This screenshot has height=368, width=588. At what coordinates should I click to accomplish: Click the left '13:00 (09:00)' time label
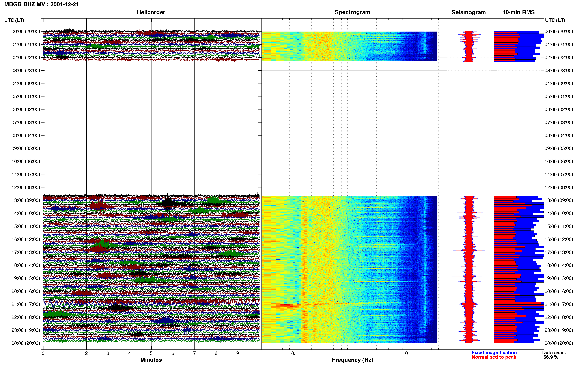26,200
